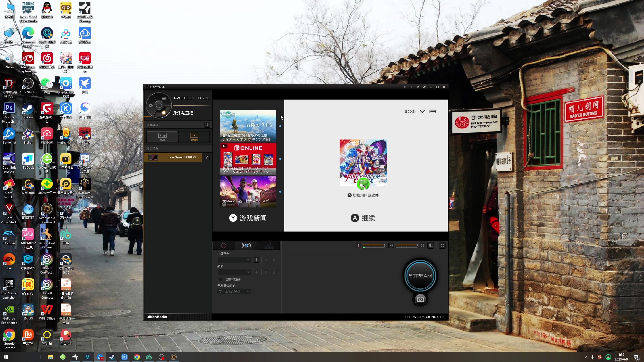Open GeForce Experience desktop shortcut
The width and height of the screenshot is (644, 362).
tap(9, 314)
